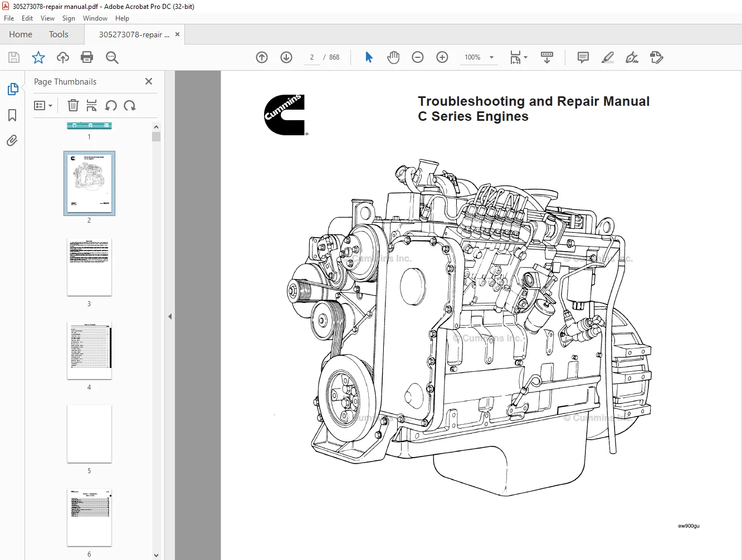This screenshot has width=742, height=560.
Task: Rotate page clockwise
Action: point(130,105)
